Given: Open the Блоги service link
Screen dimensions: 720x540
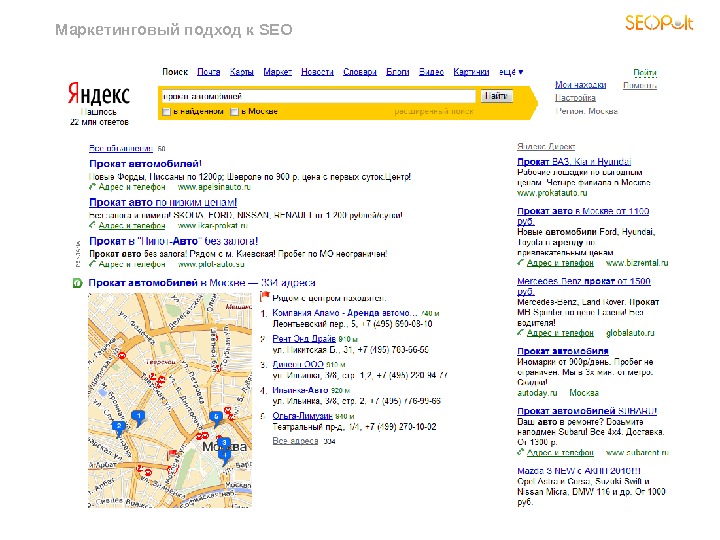Looking at the screenshot, I should (x=398, y=72).
